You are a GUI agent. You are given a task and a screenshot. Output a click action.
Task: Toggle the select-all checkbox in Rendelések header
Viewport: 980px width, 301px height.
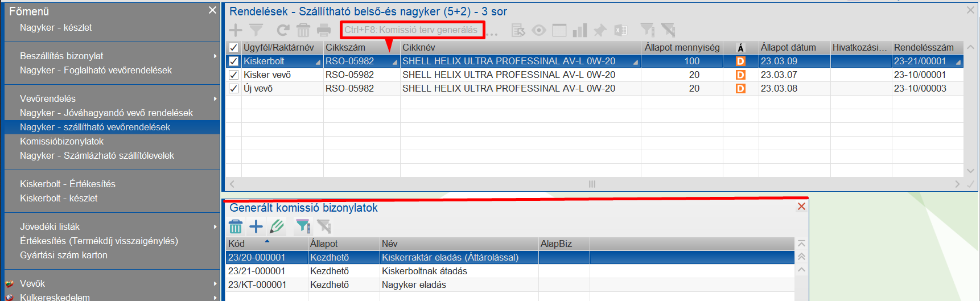click(x=233, y=47)
